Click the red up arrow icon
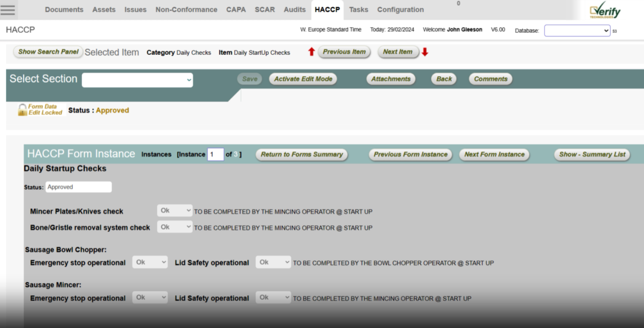Screen dimensions: 644x328 pos(311,52)
